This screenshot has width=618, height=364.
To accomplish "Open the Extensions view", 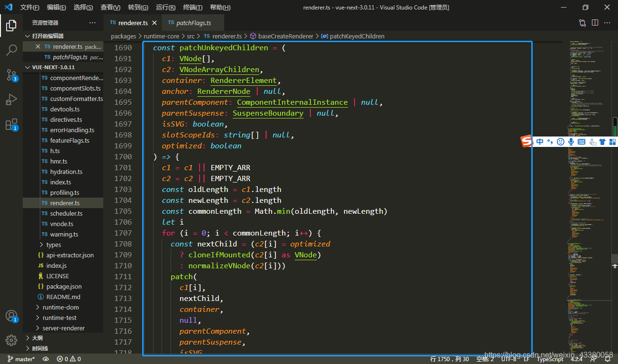I will click(x=11, y=125).
